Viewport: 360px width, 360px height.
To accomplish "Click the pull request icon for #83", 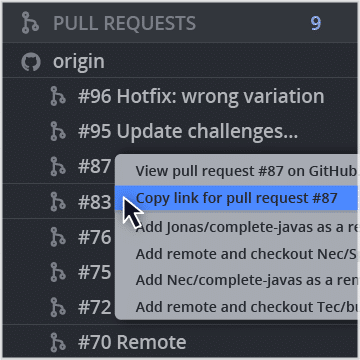I will coord(58,202).
